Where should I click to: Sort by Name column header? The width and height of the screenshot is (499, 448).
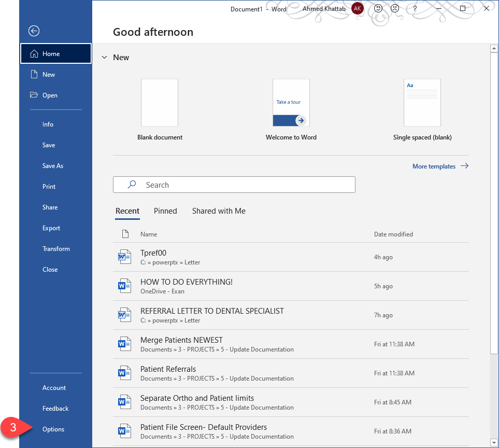pos(149,234)
